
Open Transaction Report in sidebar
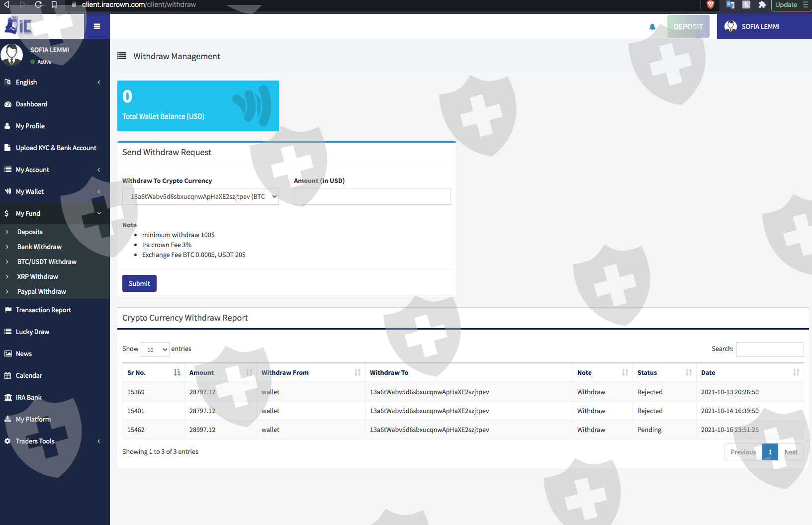43,310
